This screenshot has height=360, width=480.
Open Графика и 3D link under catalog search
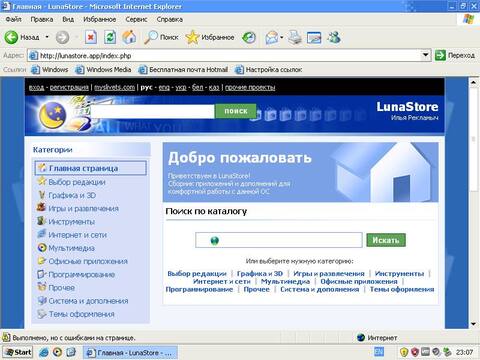coord(260,274)
